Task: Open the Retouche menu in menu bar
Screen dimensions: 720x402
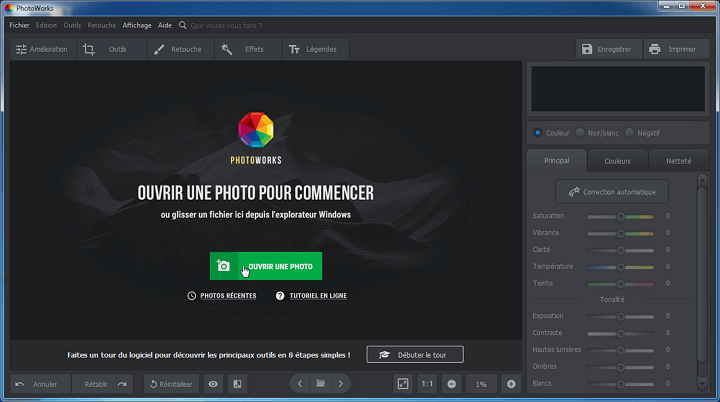Action: pyautogui.click(x=101, y=25)
